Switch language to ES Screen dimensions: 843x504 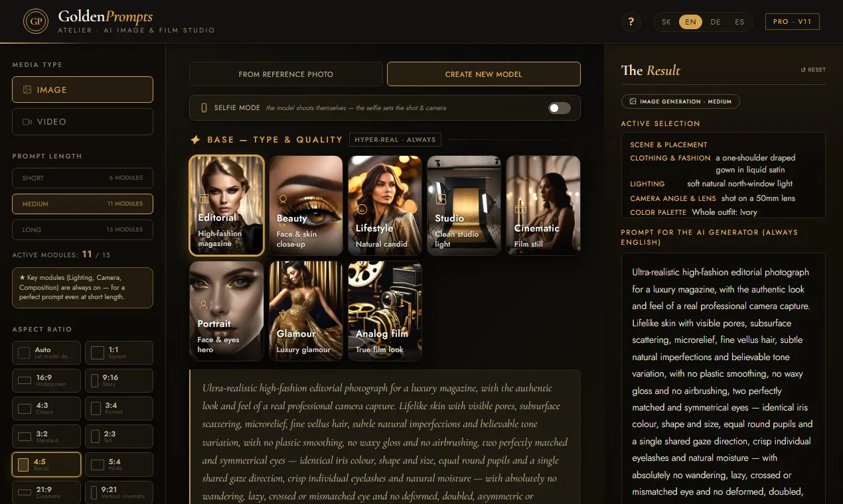pyautogui.click(x=739, y=22)
